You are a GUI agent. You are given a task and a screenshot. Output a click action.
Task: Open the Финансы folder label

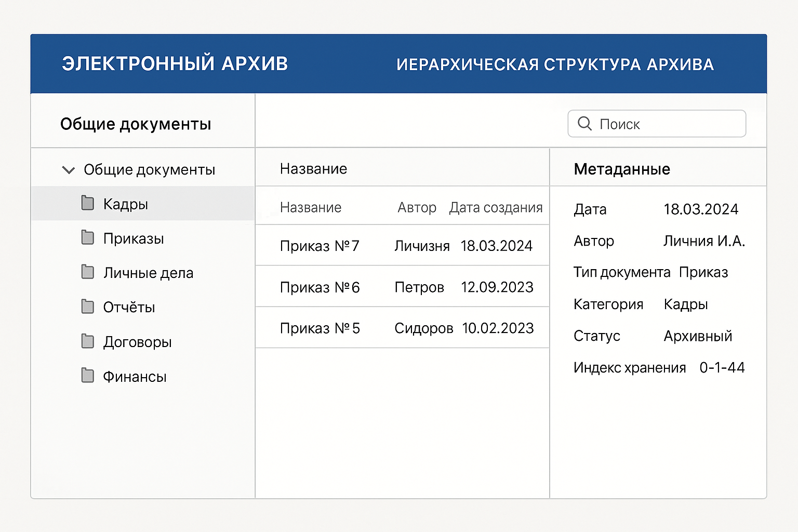pyautogui.click(x=135, y=376)
